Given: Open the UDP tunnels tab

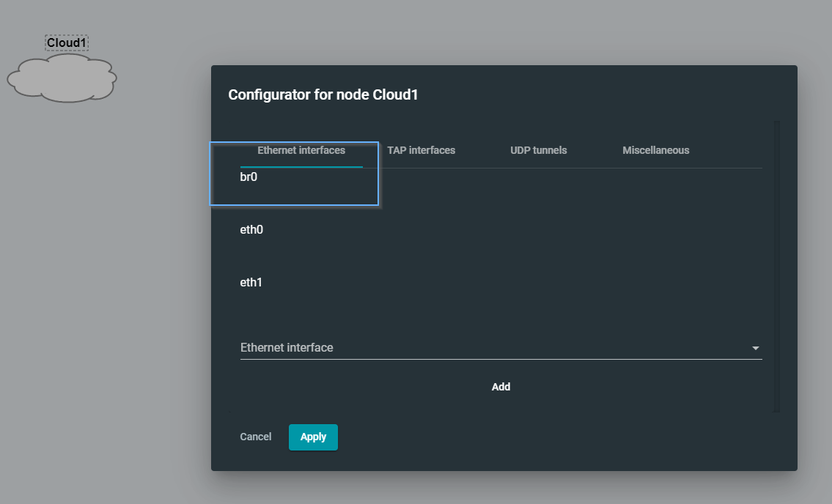Looking at the screenshot, I should click(539, 151).
